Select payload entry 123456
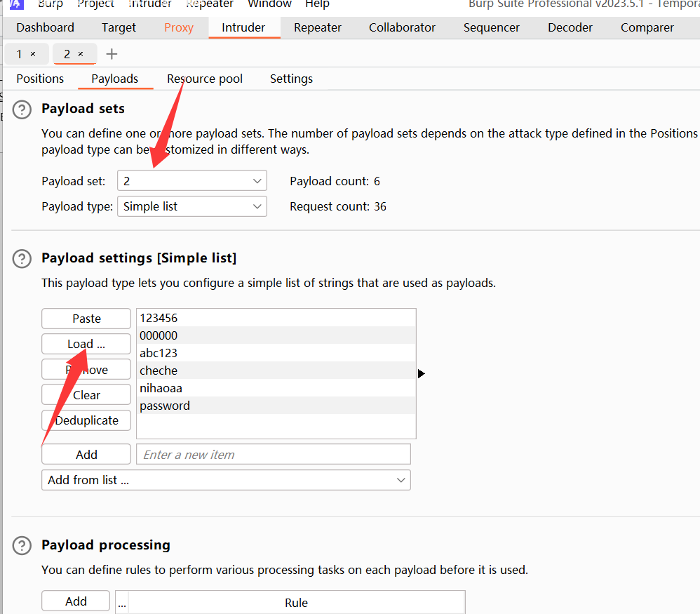 [276, 318]
